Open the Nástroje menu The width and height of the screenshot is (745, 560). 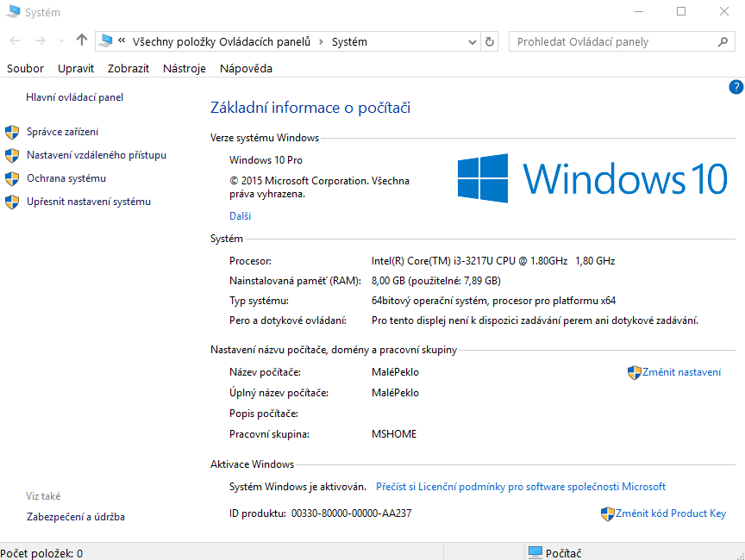point(185,68)
